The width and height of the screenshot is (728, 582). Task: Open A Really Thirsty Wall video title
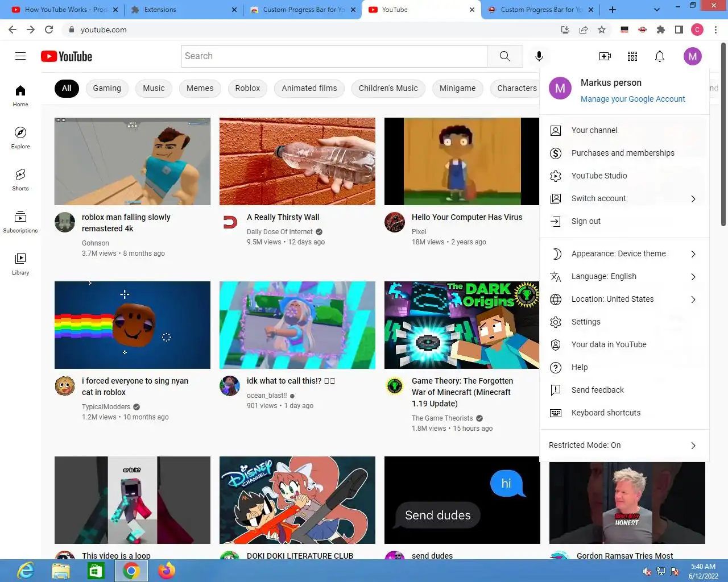283,217
